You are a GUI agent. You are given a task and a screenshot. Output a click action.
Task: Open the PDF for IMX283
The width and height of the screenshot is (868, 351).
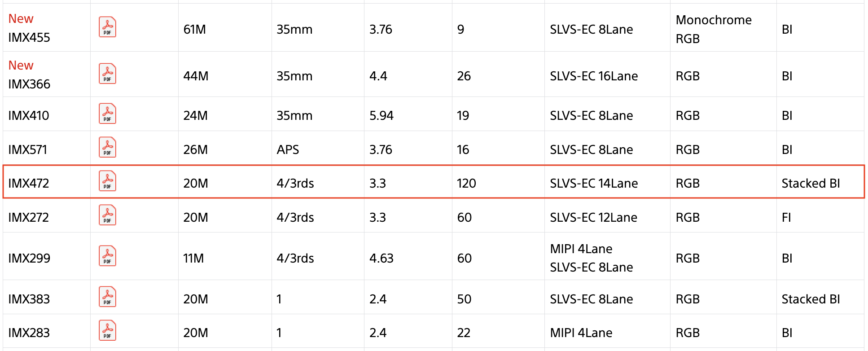(107, 331)
